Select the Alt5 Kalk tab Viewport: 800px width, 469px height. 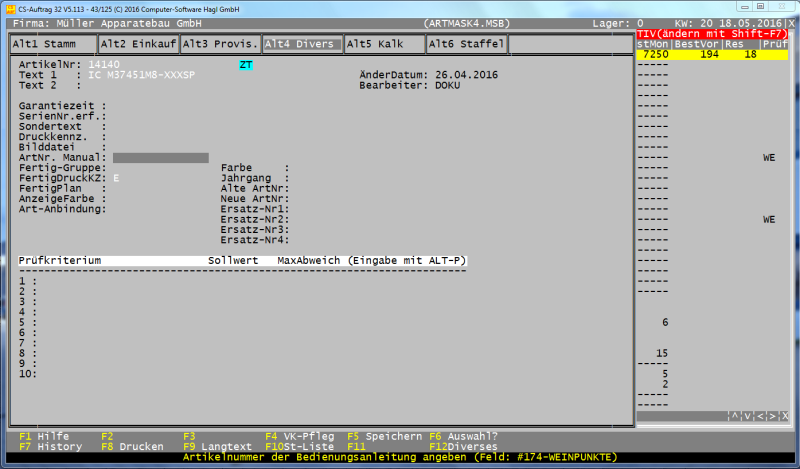tap(383, 44)
